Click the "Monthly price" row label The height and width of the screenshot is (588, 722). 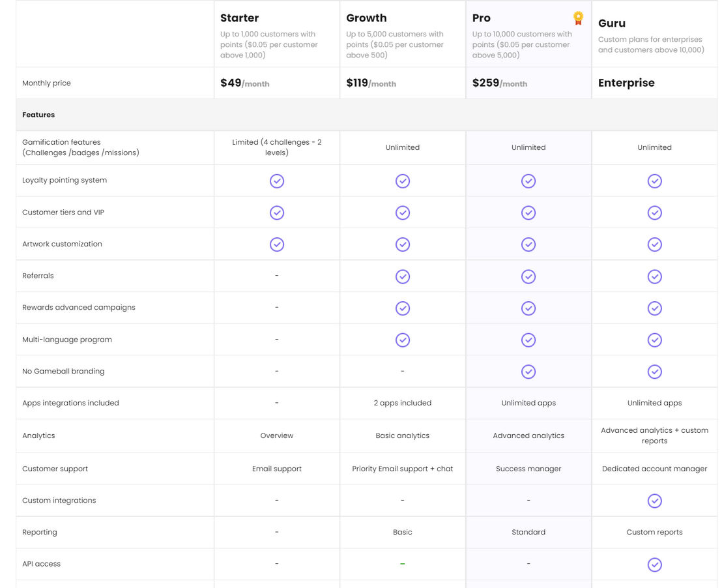click(46, 83)
